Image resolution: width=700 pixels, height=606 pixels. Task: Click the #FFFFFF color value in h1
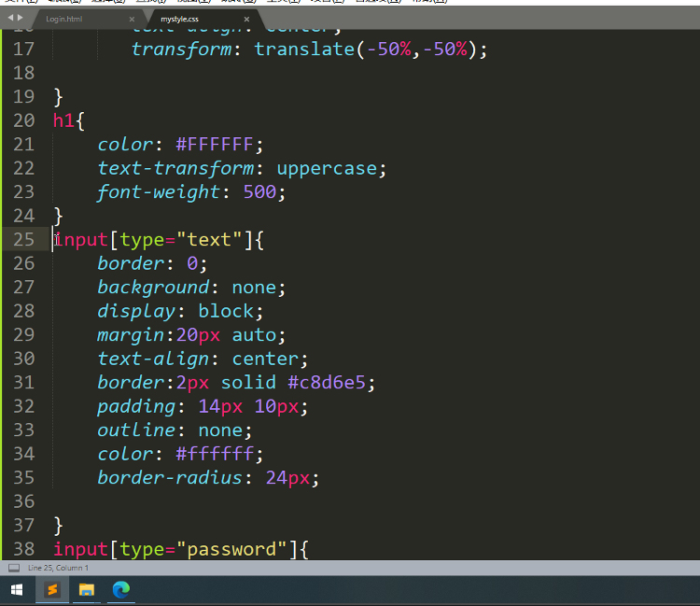pyautogui.click(x=218, y=144)
